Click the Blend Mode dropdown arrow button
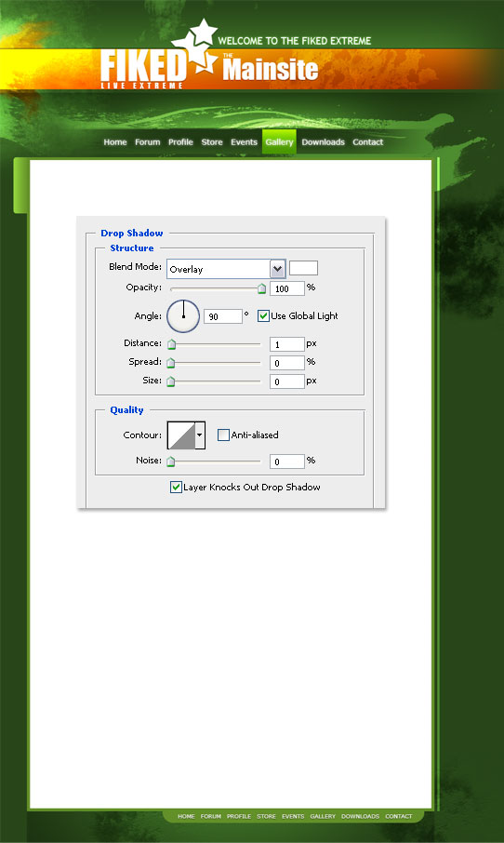The width and height of the screenshot is (504, 843). click(x=277, y=269)
